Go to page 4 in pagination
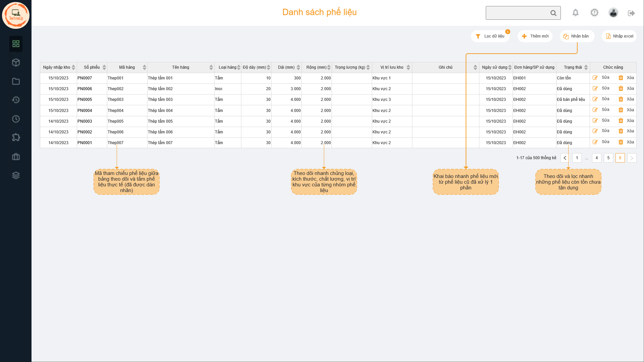Image resolution: width=644 pixels, height=362 pixels. pos(596,158)
